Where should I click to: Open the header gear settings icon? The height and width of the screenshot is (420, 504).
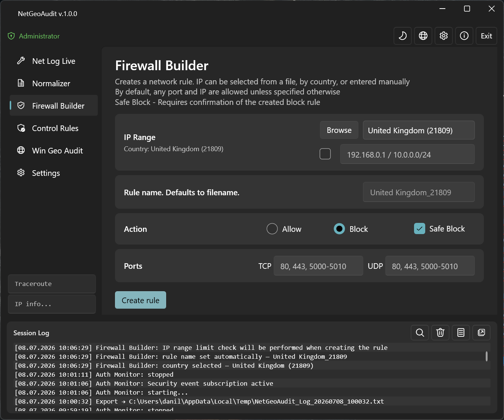444,36
